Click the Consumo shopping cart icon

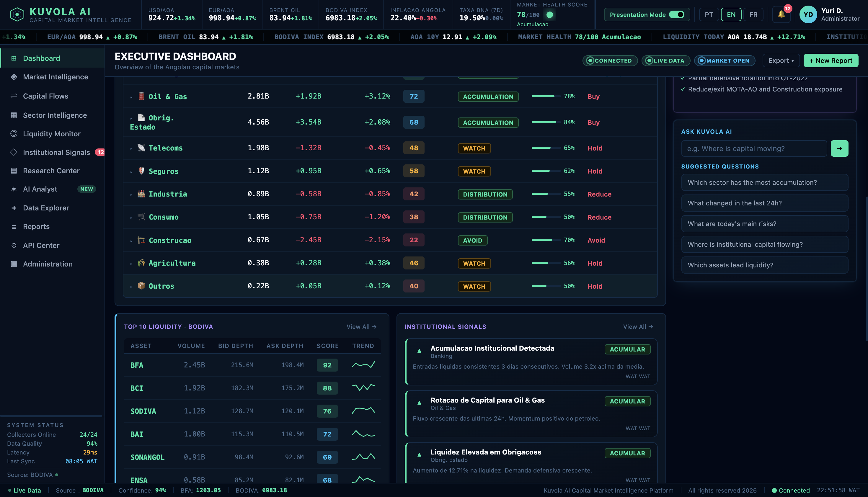tap(141, 217)
